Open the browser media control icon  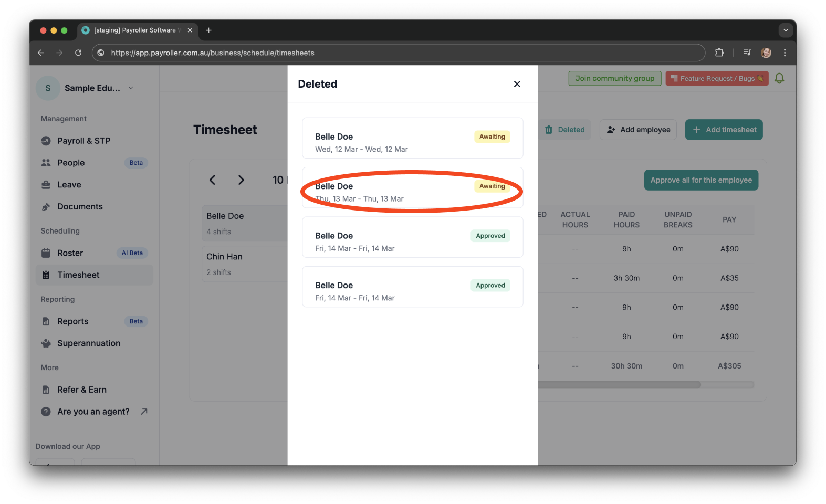point(747,52)
